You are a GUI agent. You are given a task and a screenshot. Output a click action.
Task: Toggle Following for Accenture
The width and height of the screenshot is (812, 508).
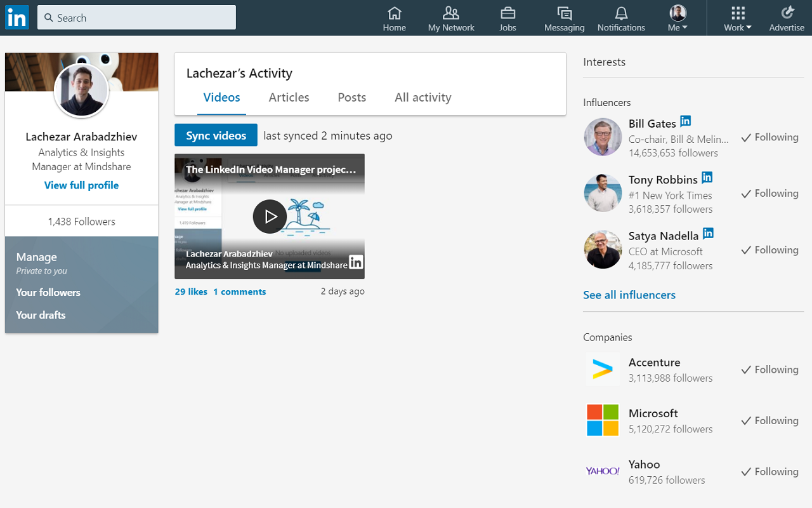tap(769, 369)
